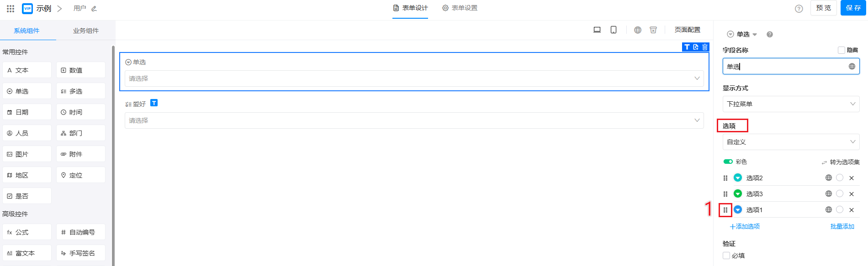The height and width of the screenshot is (266, 868).
Task: Open the app grid launcher icon
Action: click(11, 8)
